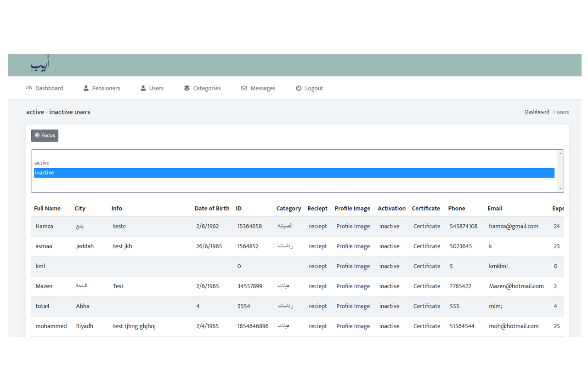Click the Categories layers icon
The image size is (588, 392).
(x=187, y=88)
